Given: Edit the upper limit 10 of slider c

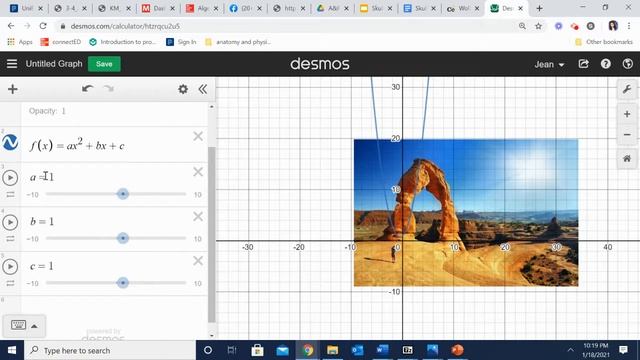Looking at the screenshot, I should coord(198,283).
